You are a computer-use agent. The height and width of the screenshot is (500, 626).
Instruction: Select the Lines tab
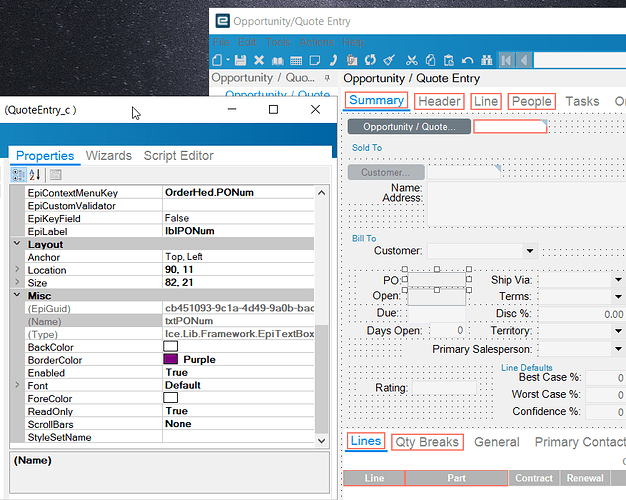click(366, 441)
